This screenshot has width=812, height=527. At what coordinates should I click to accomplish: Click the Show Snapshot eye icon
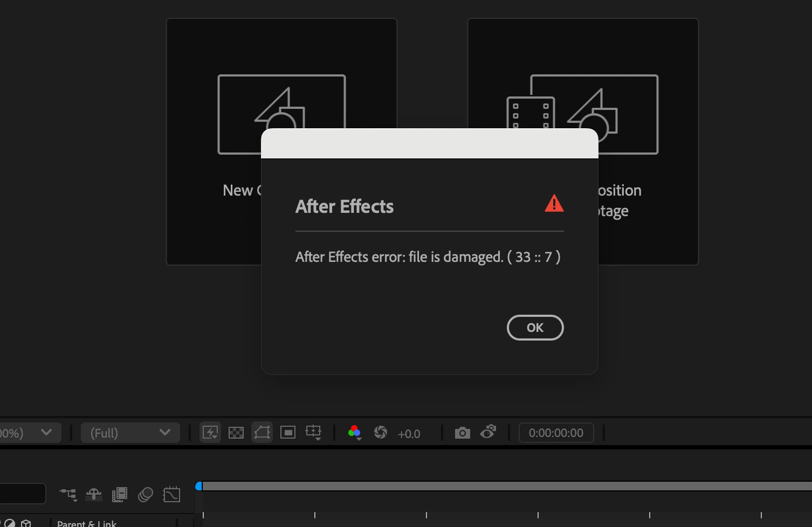pos(488,432)
